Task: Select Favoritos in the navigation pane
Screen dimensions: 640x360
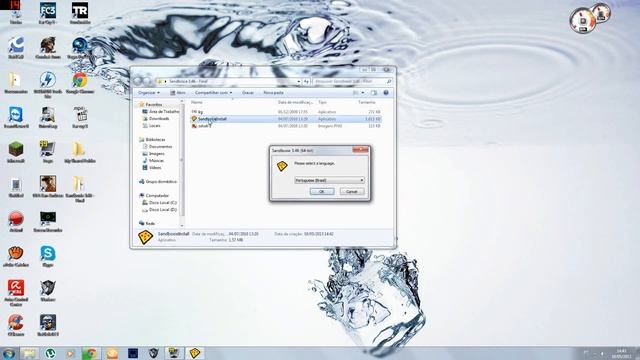Action: pos(154,104)
